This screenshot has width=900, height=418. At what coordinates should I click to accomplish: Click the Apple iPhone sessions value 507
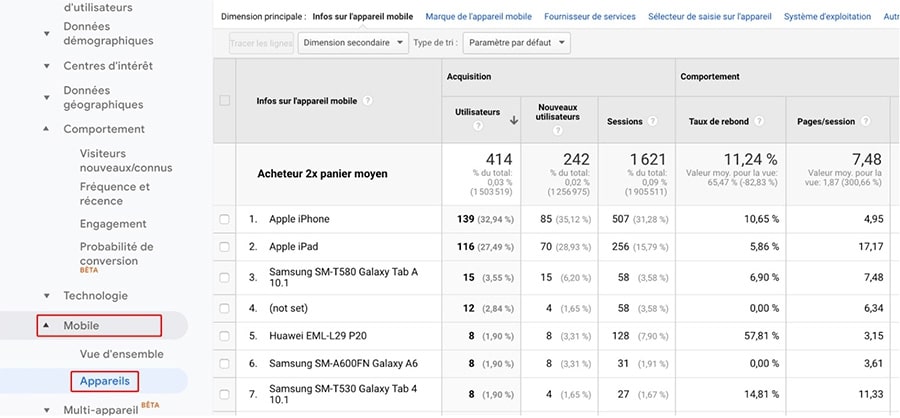[x=620, y=219]
